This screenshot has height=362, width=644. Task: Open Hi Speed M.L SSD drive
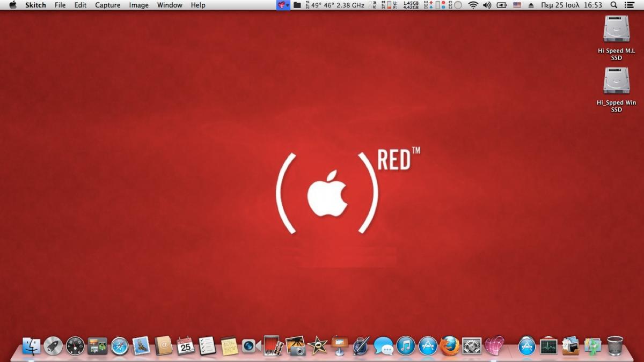click(x=617, y=38)
